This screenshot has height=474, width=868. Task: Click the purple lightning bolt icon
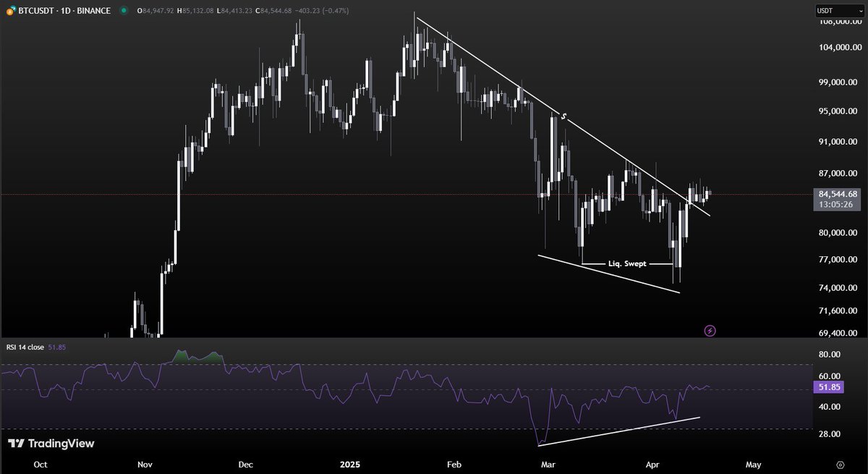[x=710, y=331]
